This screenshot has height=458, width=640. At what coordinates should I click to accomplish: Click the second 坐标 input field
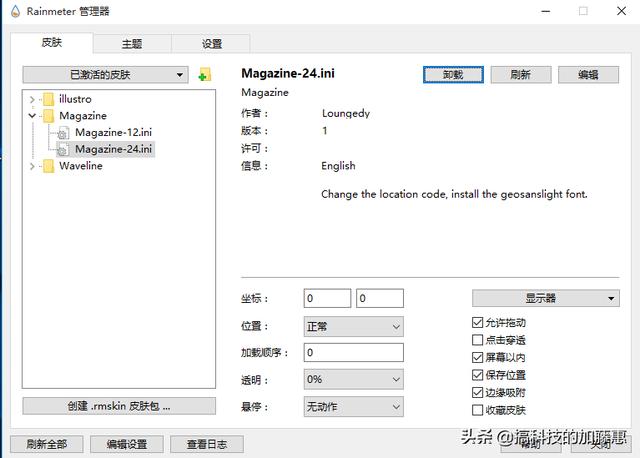click(x=380, y=298)
